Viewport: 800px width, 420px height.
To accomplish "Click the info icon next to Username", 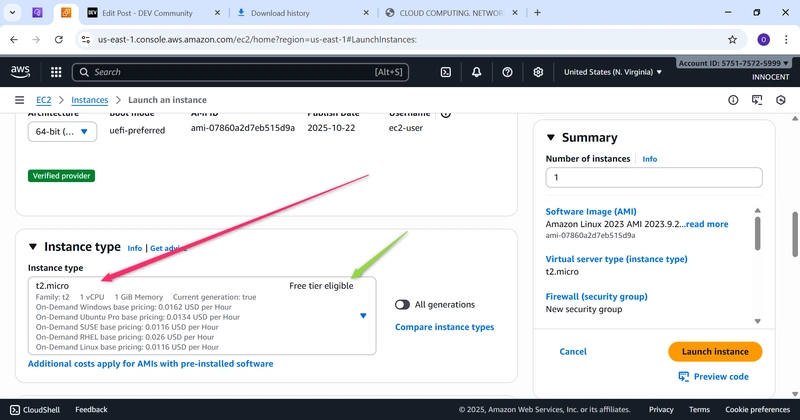I will [445, 114].
